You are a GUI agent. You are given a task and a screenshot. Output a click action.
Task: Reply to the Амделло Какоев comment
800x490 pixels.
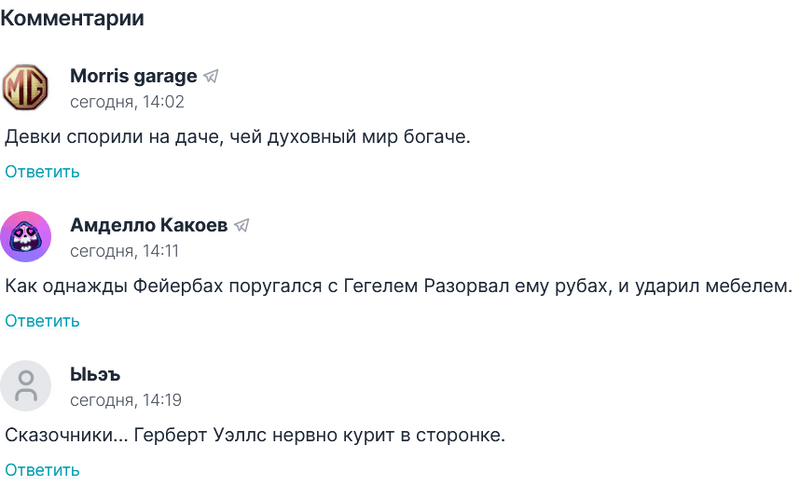click(42, 321)
